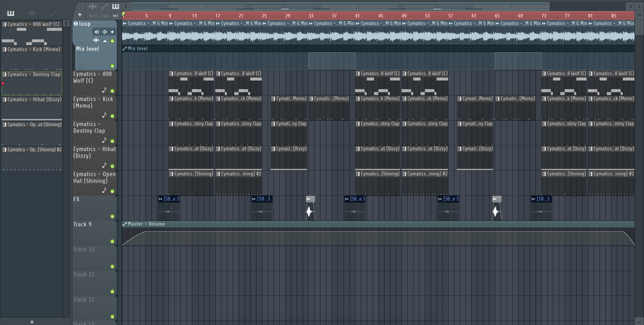644x325 pixels.
Task: Open Mix level automation clip menu icon
Action: tap(125, 49)
